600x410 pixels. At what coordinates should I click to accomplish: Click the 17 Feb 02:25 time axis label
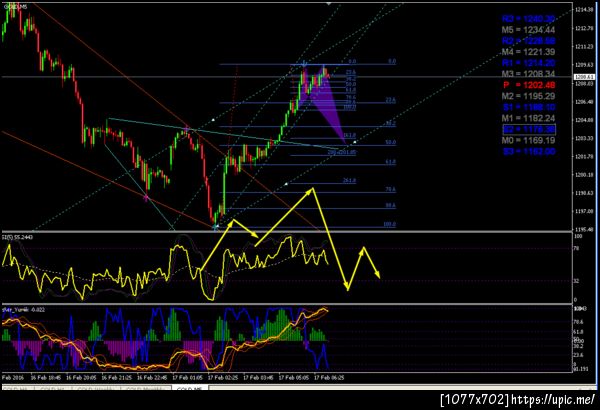(223, 377)
